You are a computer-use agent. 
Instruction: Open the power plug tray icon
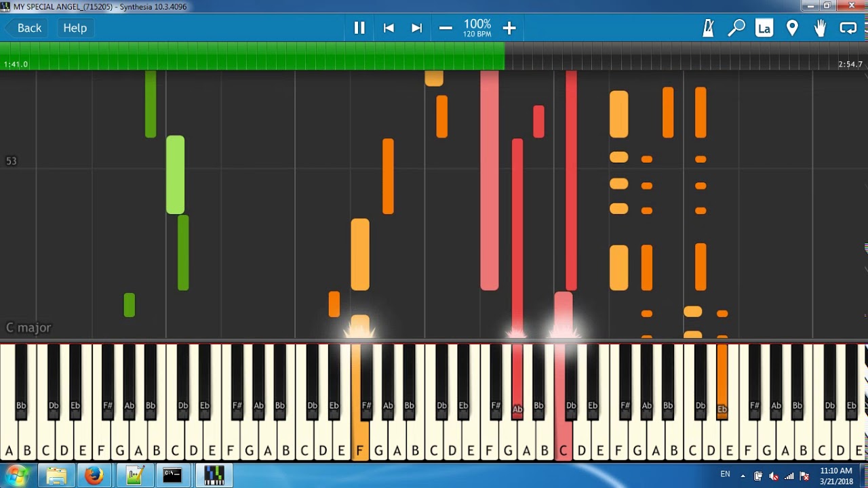click(x=758, y=476)
